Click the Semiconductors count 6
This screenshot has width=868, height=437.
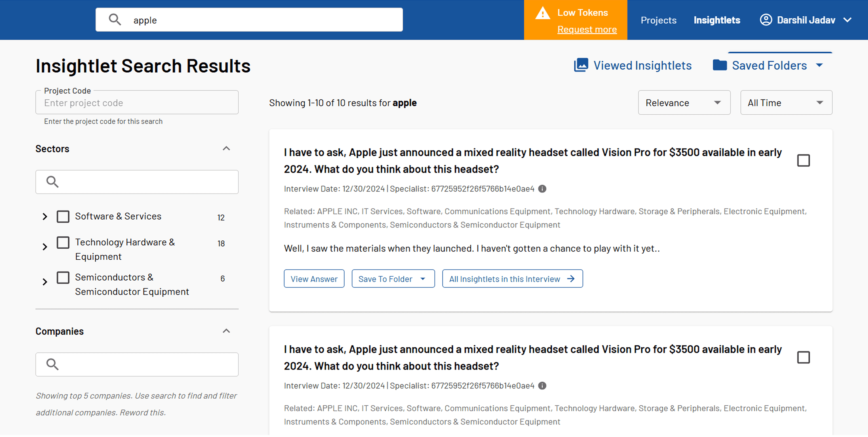pos(222,279)
